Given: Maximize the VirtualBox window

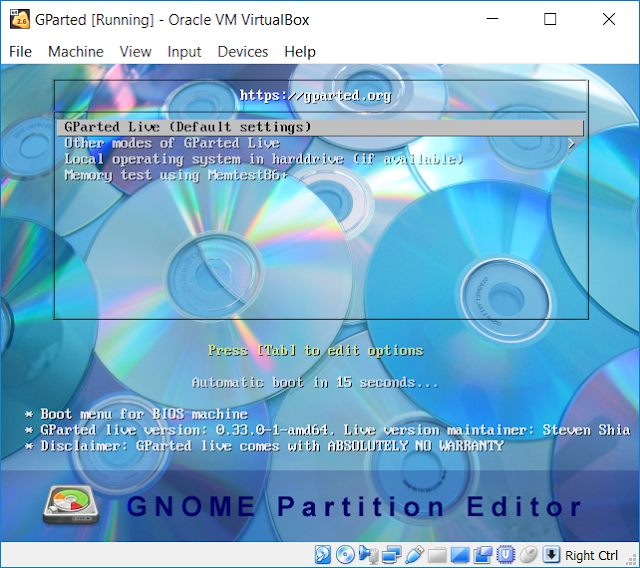Looking at the screenshot, I should point(550,19).
